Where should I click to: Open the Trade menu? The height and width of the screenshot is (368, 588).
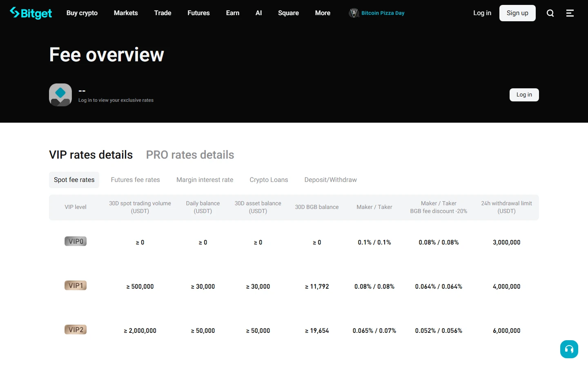[163, 13]
